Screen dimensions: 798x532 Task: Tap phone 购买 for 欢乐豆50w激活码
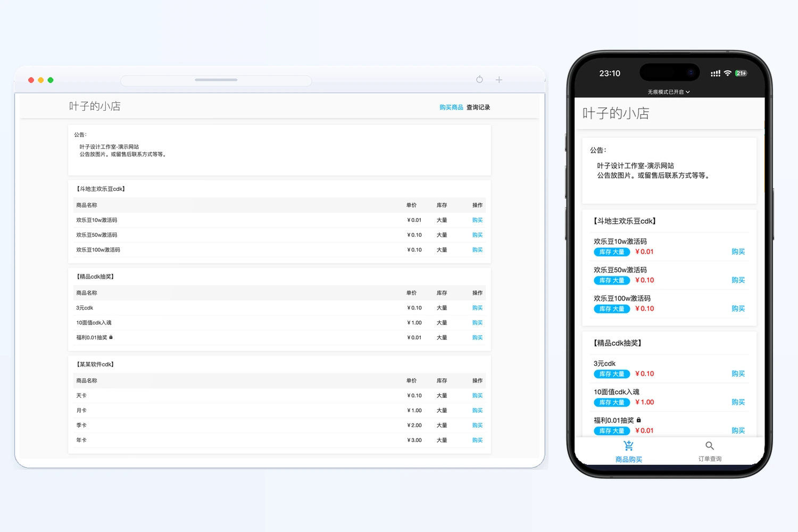[x=738, y=280]
